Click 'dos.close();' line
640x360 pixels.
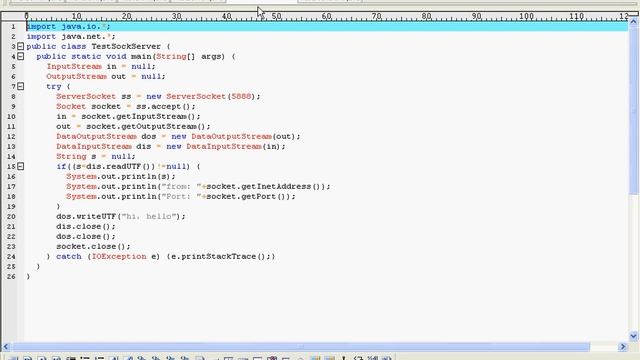(86, 236)
